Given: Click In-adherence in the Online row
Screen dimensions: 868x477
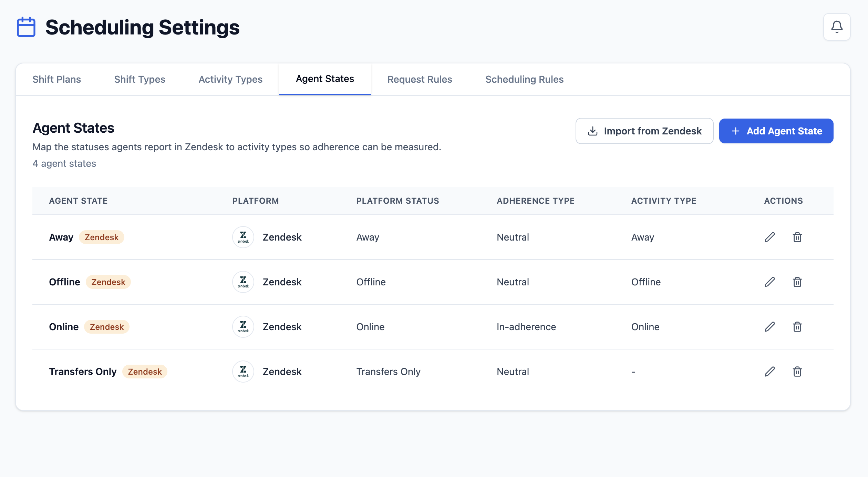Looking at the screenshot, I should click(x=526, y=327).
